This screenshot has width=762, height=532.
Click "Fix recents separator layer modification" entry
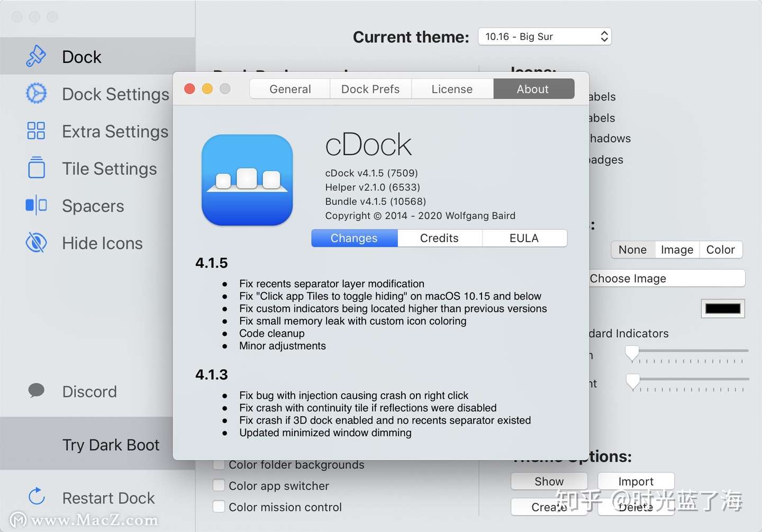pyautogui.click(x=332, y=284)
